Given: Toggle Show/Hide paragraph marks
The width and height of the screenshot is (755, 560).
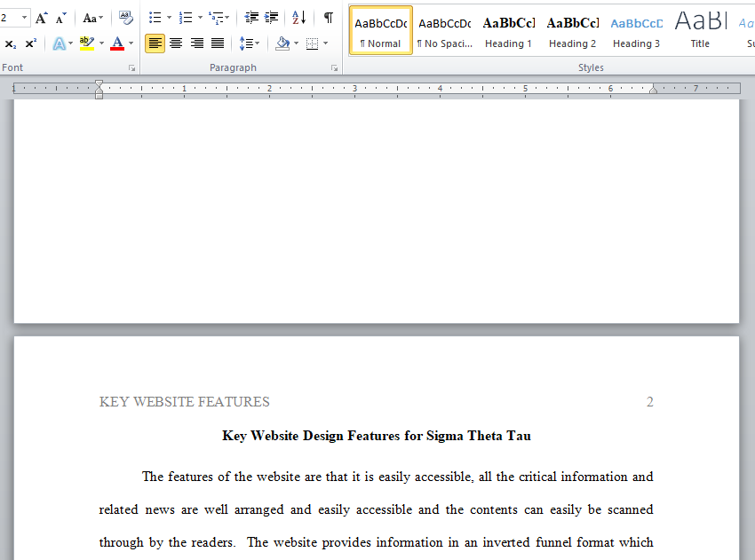Looking at the screenshot, I should tap(329, 19).
